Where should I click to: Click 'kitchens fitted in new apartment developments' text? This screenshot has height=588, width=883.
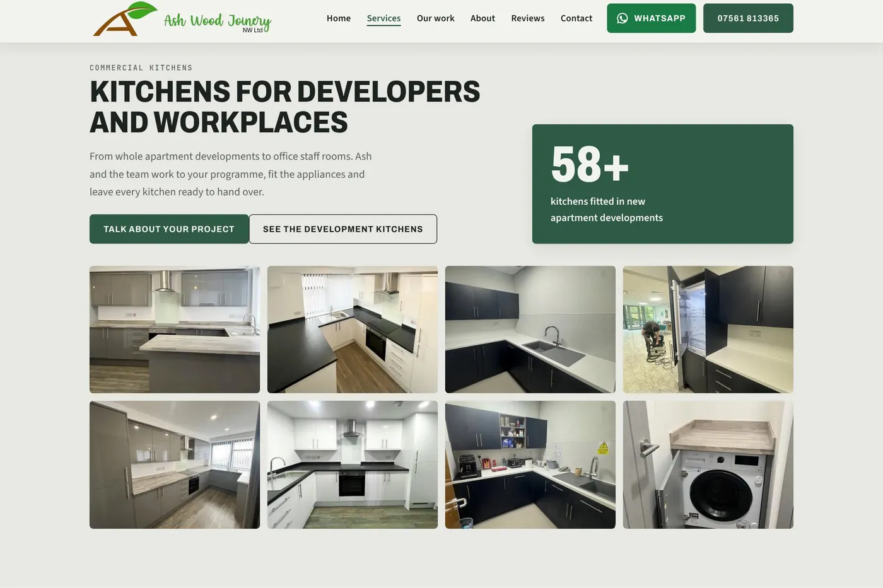coord(607,209)
